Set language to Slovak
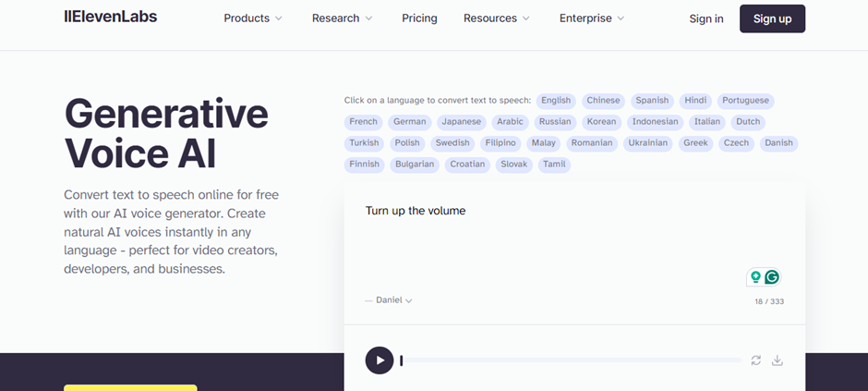 513,164
